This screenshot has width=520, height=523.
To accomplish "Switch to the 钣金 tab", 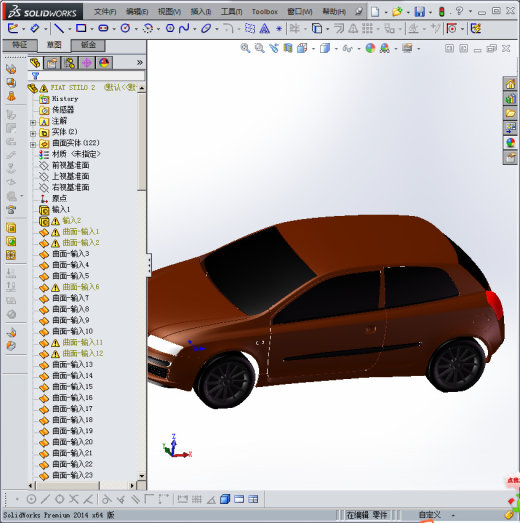I will pyautogui.click(x=88, y=45).
